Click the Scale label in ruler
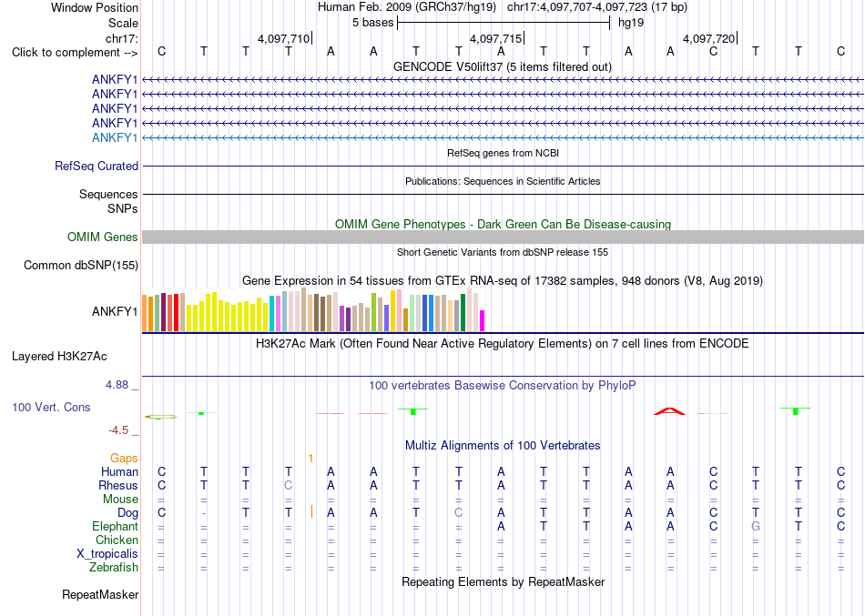 pyautogui.click(x=123, y=23)
